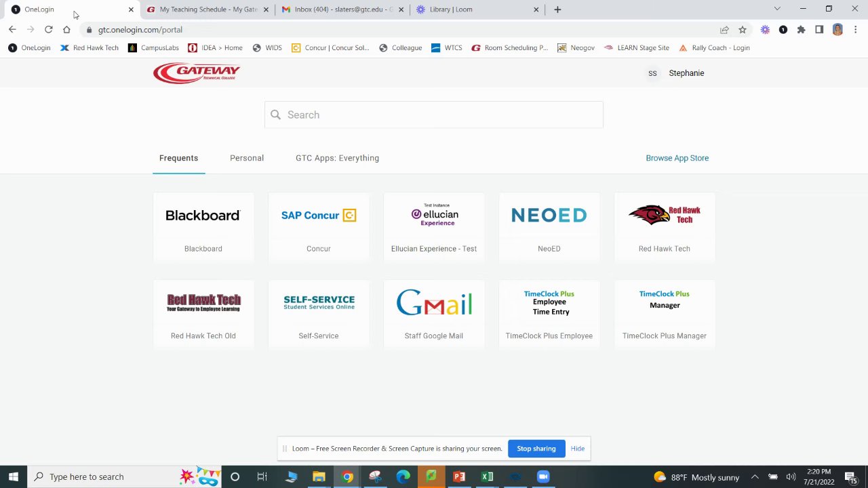The image size is (868, 488).
Task: Bookmark this page with star icon
Action: [x=743, y=30]
